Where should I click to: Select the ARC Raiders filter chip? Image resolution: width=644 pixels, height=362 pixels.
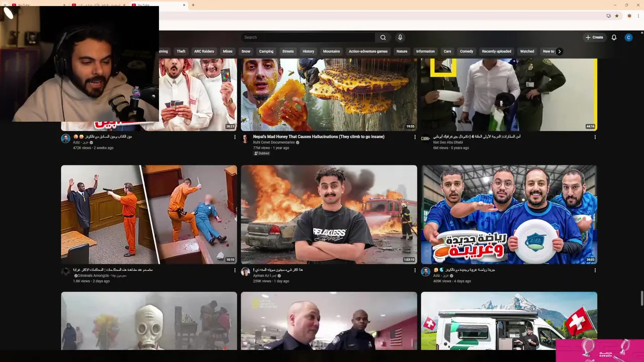[x=204, y=51]
